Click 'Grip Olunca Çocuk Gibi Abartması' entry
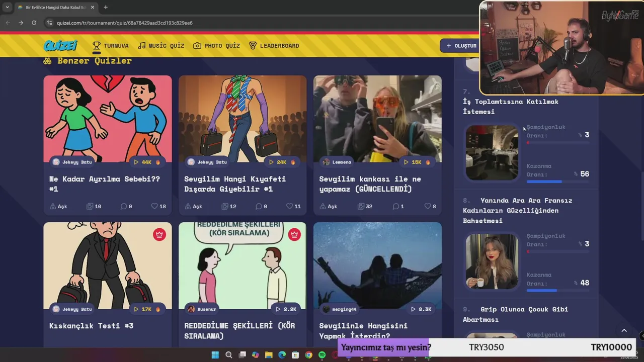The image size is (644, 362). [x=516, y=314]
